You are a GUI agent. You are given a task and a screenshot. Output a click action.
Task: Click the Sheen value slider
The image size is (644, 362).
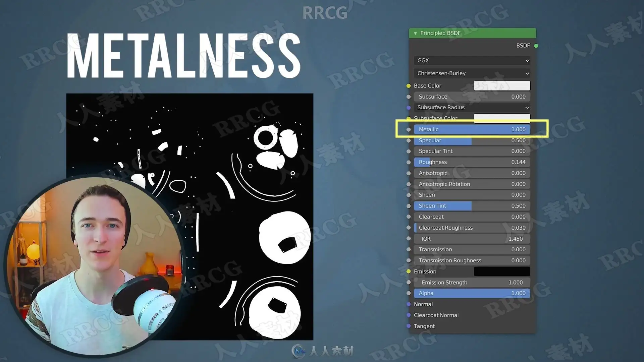472,195
